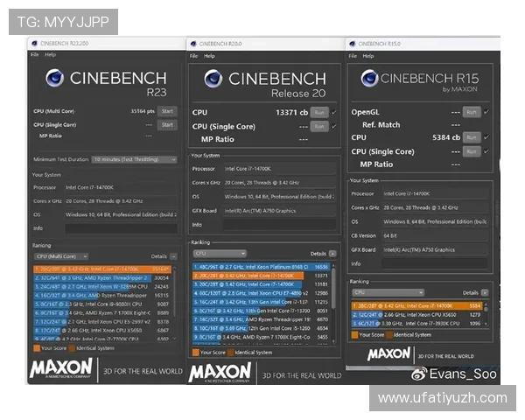Toggle the CPU test checkmark in R15

click(486, 137)
